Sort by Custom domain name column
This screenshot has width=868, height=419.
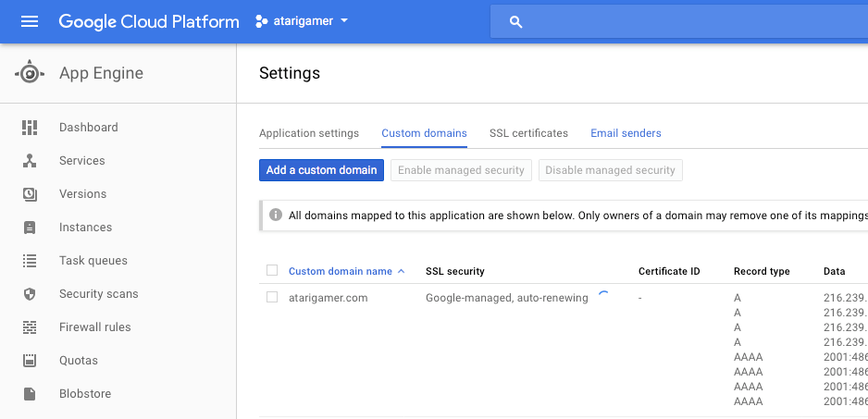click(346, 271)
